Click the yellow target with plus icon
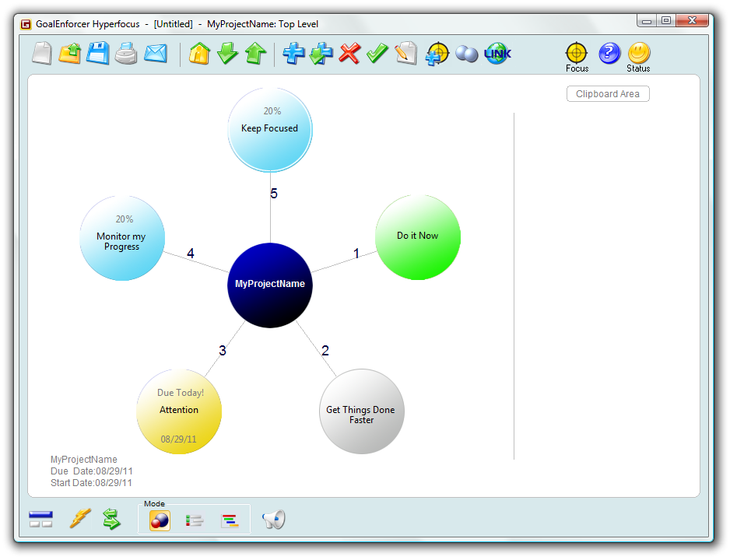The image size is (730, 560). click(437, 54)
